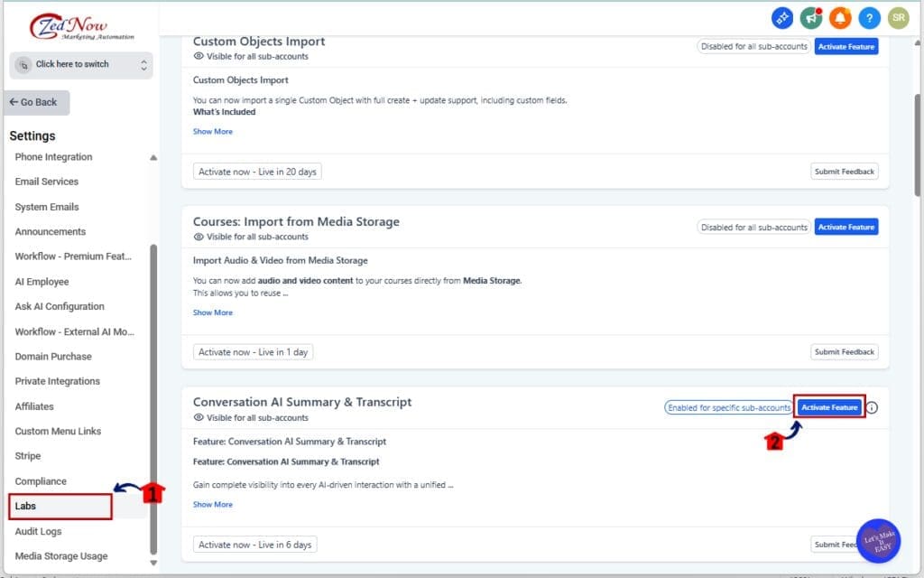Open the Click here to switch account selector
Screen dimensions: 924x578
79,65
